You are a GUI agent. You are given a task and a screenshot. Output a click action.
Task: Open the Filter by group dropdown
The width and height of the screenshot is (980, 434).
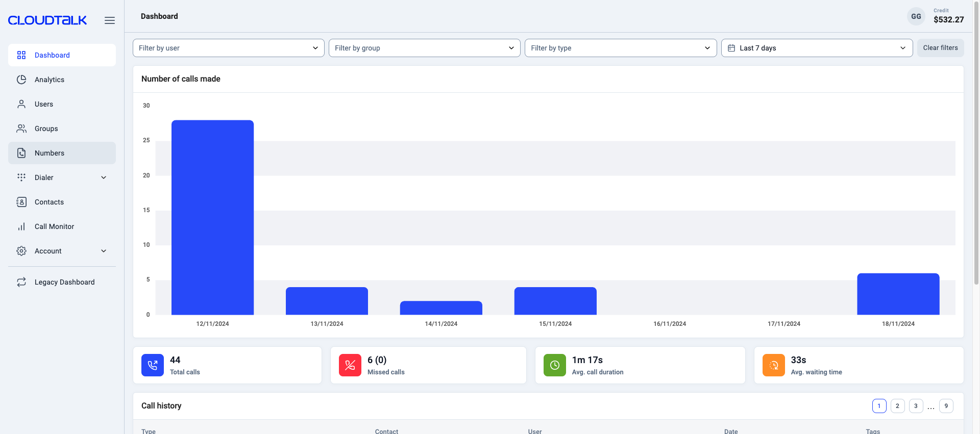(424, 48)
